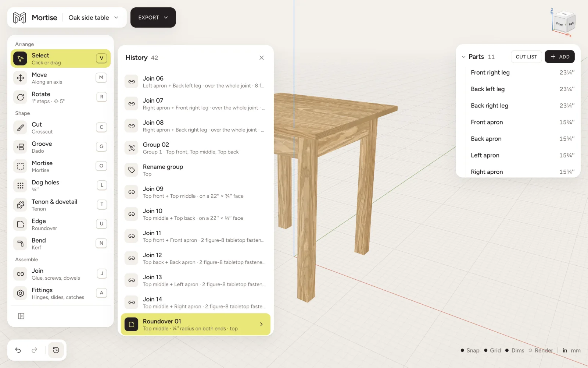Viewport: 588px width, 368px height.
Task: Switch units to mm
Action: [x=576, y=350]
